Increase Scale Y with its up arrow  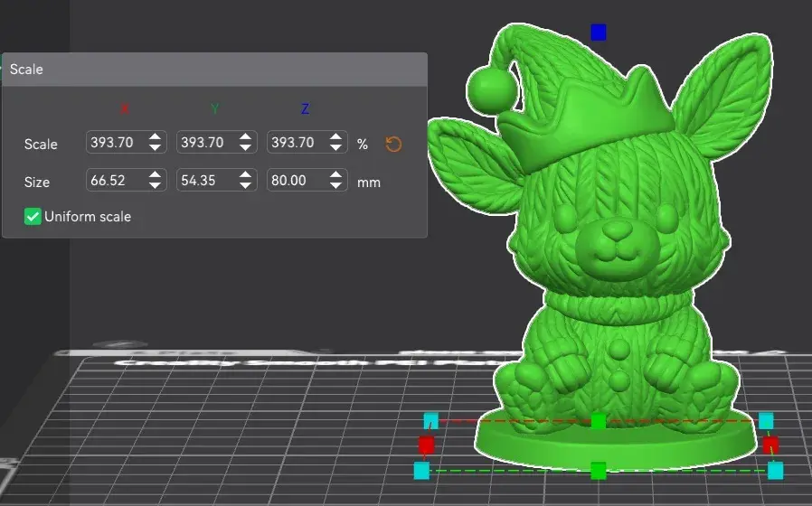click(x=245, y=137)
